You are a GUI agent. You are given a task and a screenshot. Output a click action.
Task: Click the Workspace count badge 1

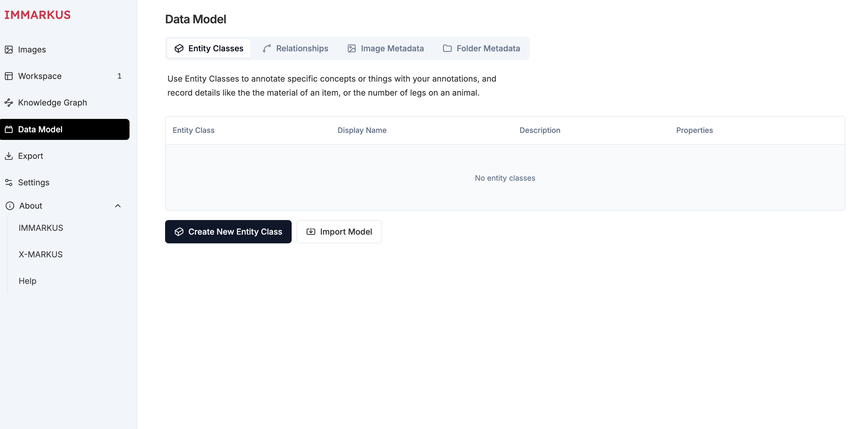point(119,76)
